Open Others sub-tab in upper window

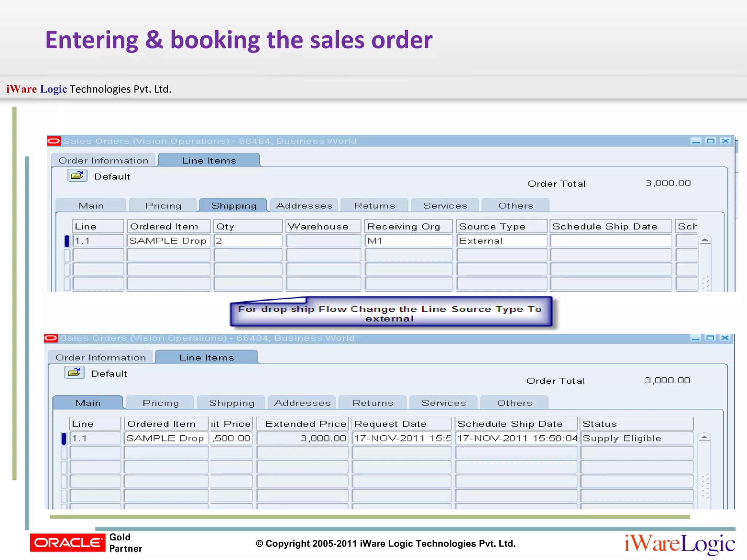pos(516,206)
